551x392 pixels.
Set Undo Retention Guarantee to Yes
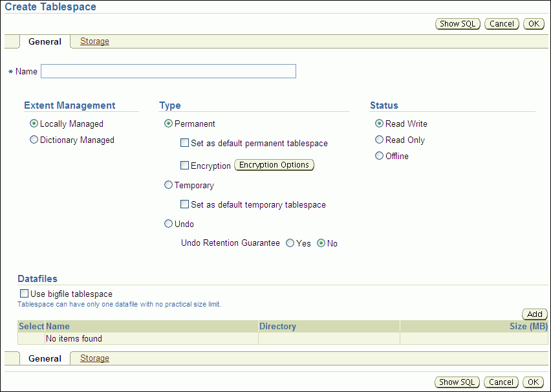[x=290, y=243]
